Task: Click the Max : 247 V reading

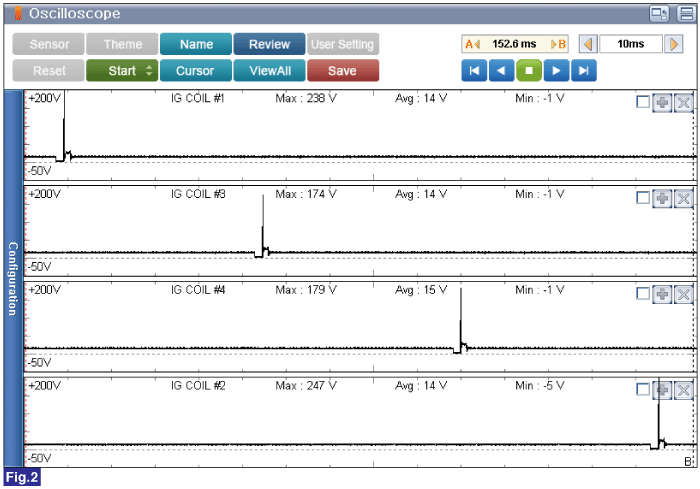Action: pyautogui.click(x=306, y=385)
